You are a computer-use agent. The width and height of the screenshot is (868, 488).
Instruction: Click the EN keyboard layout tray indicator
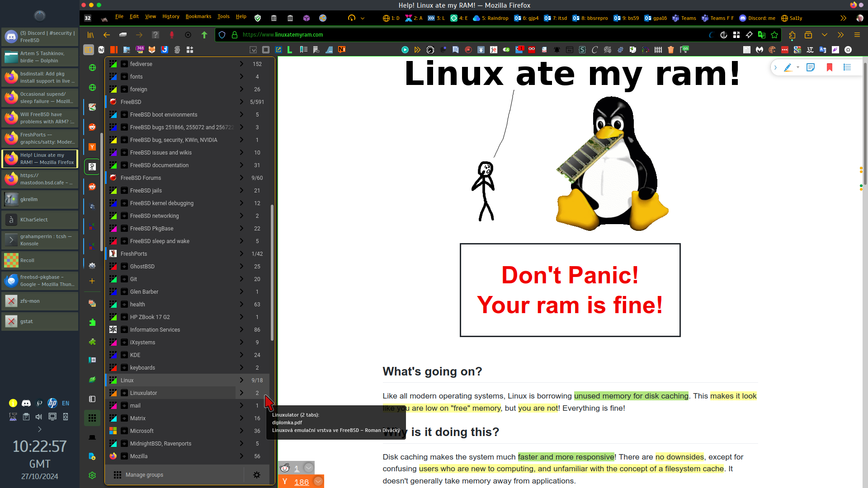point(66,403)
